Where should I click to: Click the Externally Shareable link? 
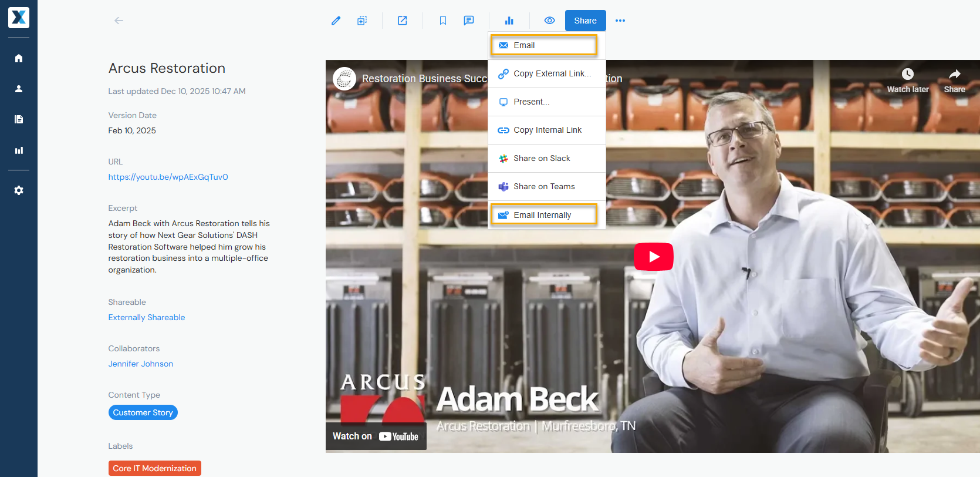tap(147, 317)
